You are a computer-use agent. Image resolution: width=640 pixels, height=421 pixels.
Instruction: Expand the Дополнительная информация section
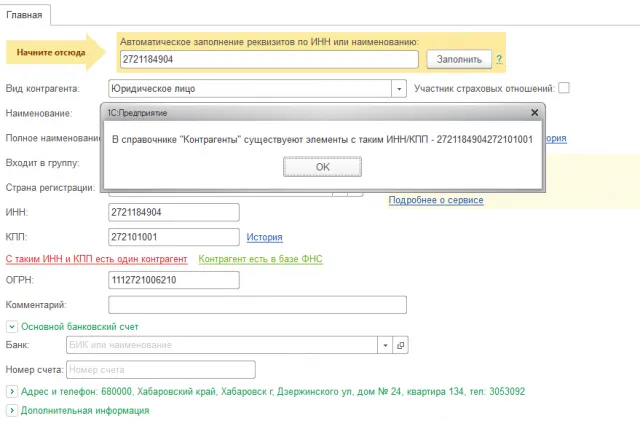point(12,410)
